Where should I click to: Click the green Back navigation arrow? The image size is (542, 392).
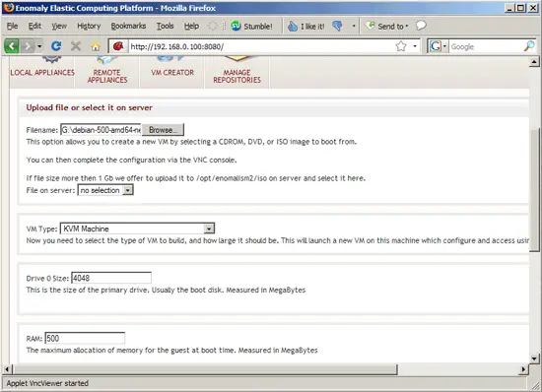(12, 46)
